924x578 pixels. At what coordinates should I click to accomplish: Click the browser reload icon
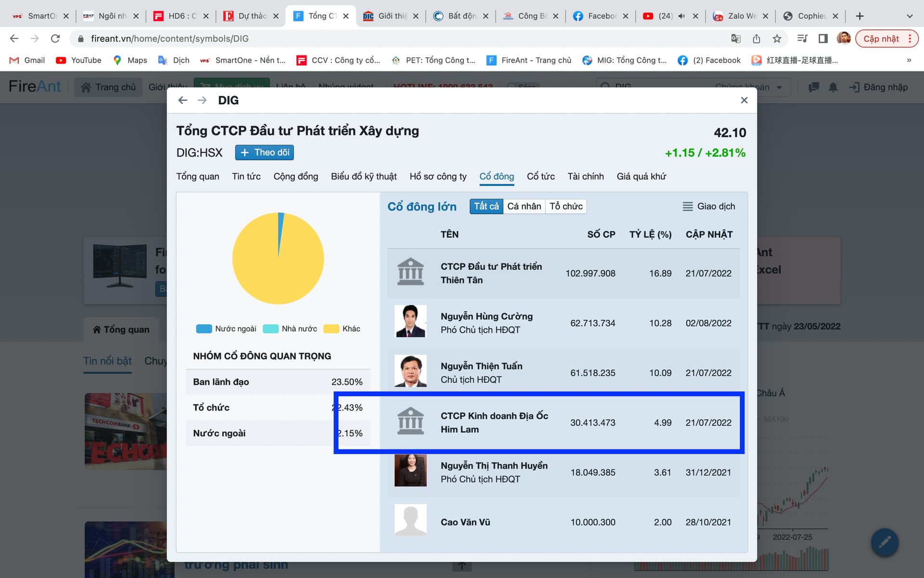(x=55, y=39)
